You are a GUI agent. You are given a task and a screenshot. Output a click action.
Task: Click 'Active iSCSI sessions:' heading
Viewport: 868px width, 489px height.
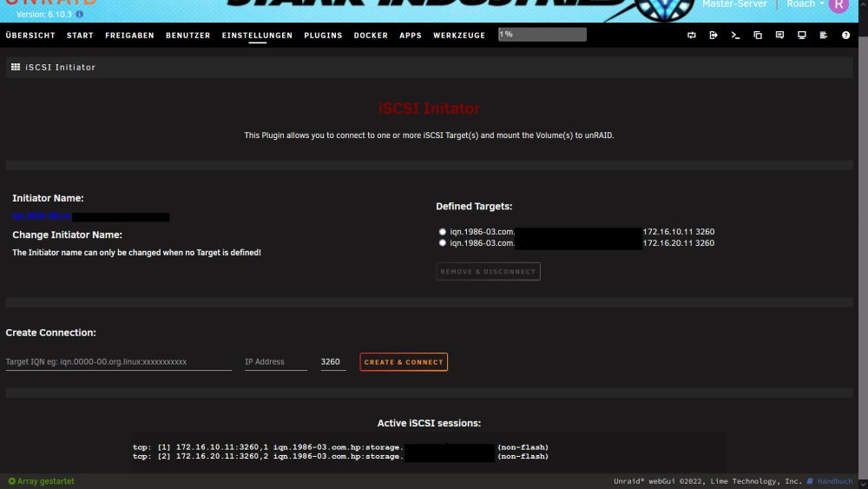[x=429, y=422]
